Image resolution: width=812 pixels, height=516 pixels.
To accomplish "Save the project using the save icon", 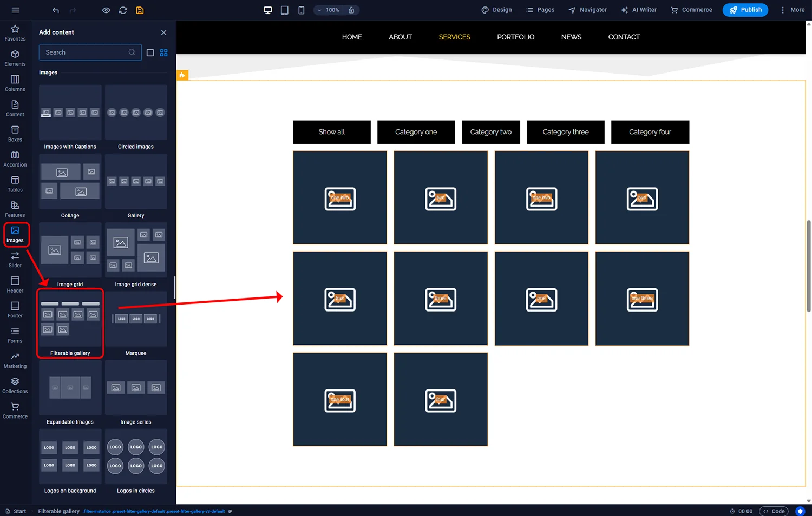I will point(140,10).
